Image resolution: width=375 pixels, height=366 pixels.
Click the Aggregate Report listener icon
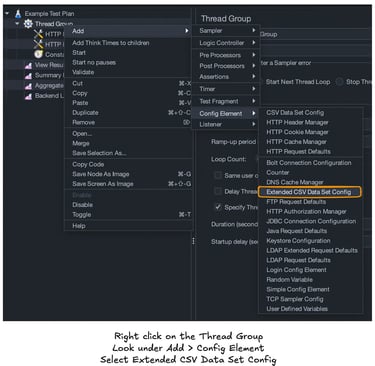click(29, 86)
